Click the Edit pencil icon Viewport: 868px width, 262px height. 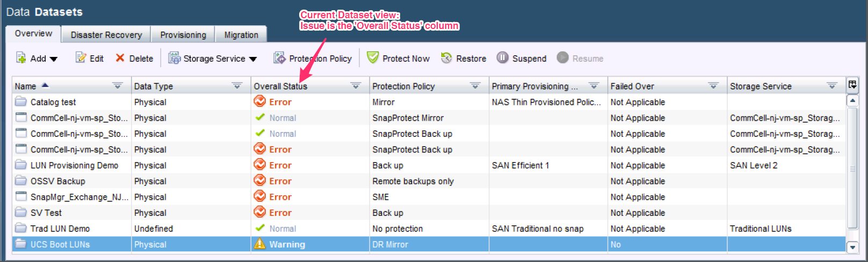click(x=81, y=58)
